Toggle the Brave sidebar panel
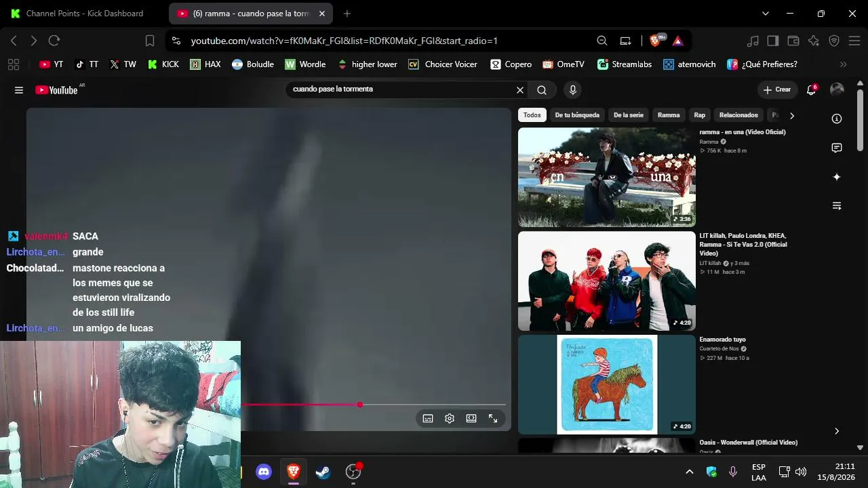Image resolution: width=868 pixels, height=488 pixels. 773,41
